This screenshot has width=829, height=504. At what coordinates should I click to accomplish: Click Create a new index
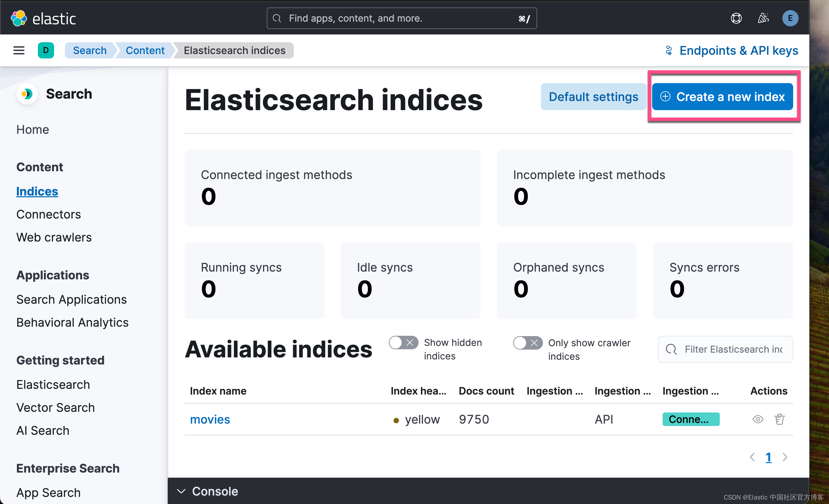(723, 96)
